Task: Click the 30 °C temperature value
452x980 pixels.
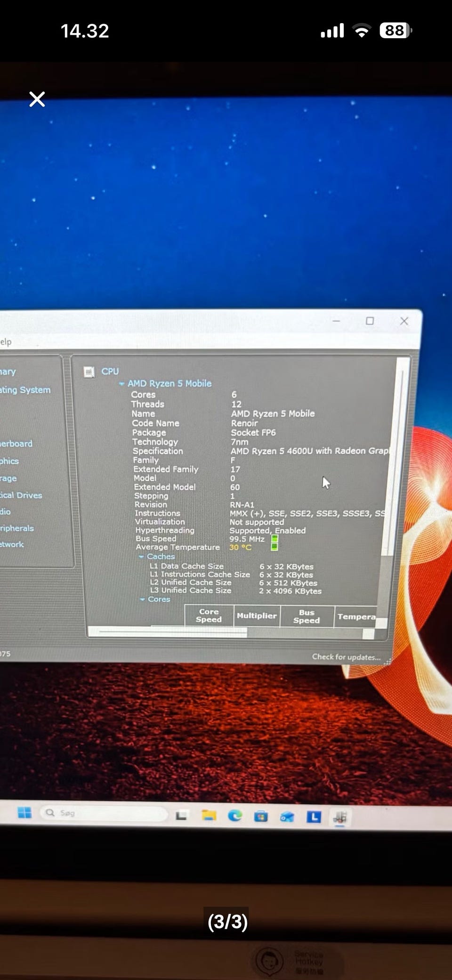Action: coord(240,547)
